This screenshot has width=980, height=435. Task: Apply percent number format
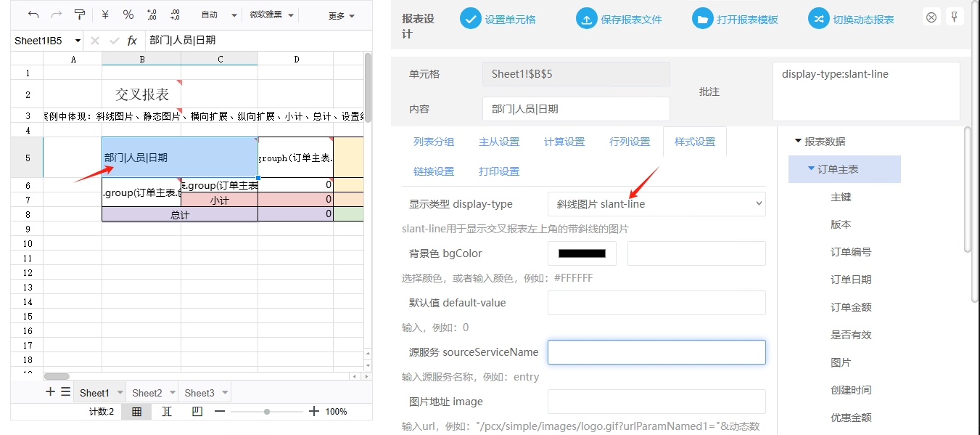click(x=128, y=15)
